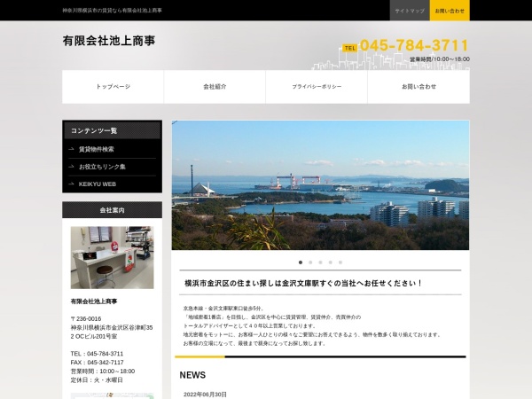Click the 有限会社池上商事 site title logo
Viewport: 532px width, 399px height.
click(109, 41)
